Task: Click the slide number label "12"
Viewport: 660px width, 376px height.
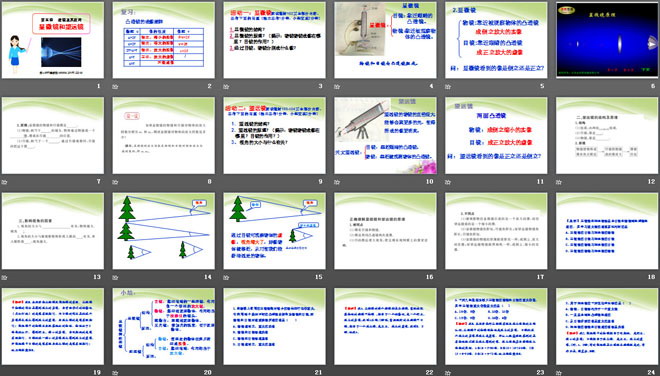Action: point(652,181)
